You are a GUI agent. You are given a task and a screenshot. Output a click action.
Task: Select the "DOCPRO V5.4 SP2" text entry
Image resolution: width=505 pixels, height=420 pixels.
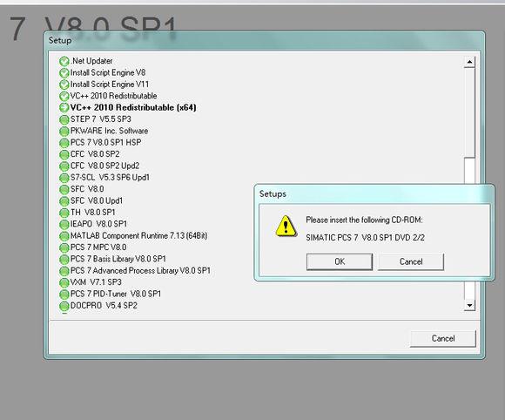(104, 306)
